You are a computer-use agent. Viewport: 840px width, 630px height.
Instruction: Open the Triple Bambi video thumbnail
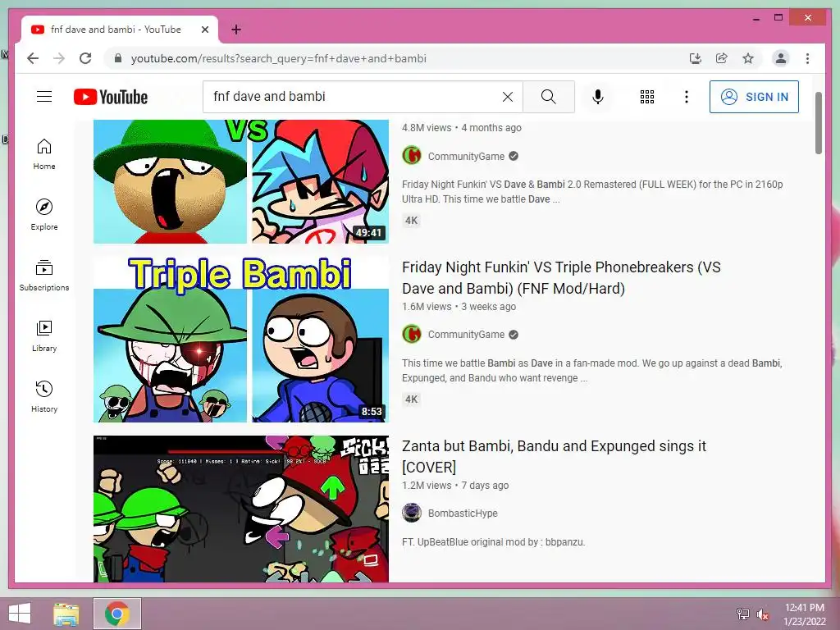click(241, 339)
